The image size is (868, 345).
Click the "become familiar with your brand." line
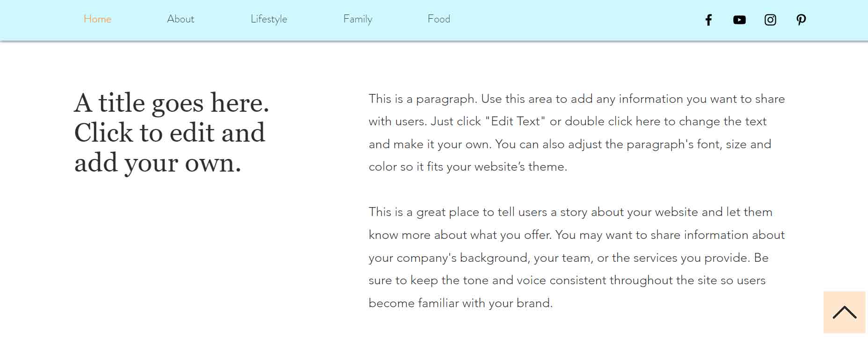pos(460,303)
